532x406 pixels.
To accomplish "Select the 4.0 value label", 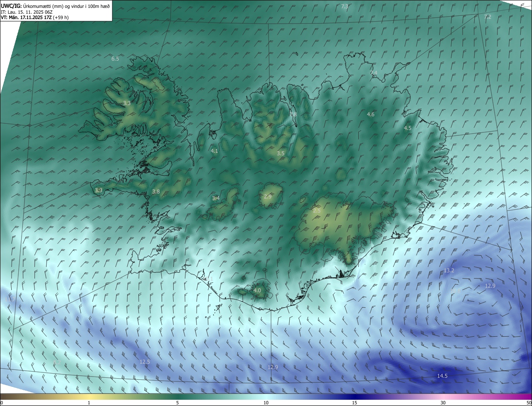I will click(257, 290).
